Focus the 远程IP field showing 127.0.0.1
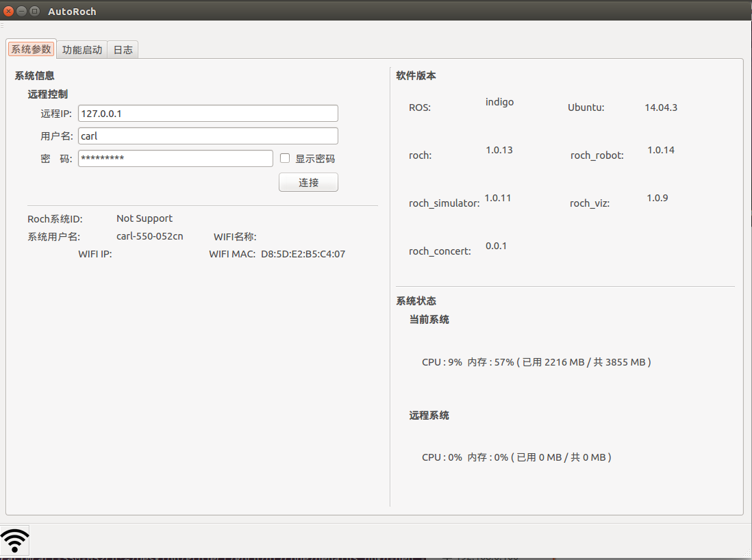This screenshot has width=752, height=560. point(208,114)
